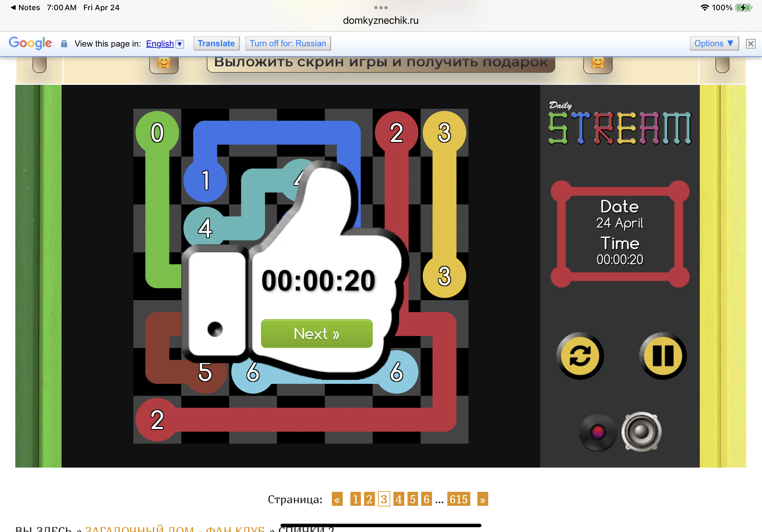Click the domkyznechik.ru address bar
This screenshot has height=532, width=762.
(x=381, y=20)
